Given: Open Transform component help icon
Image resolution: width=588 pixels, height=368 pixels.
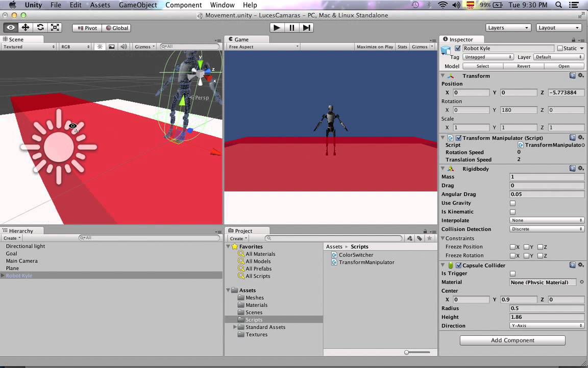Looking at the screenshot, I should 572,76.
